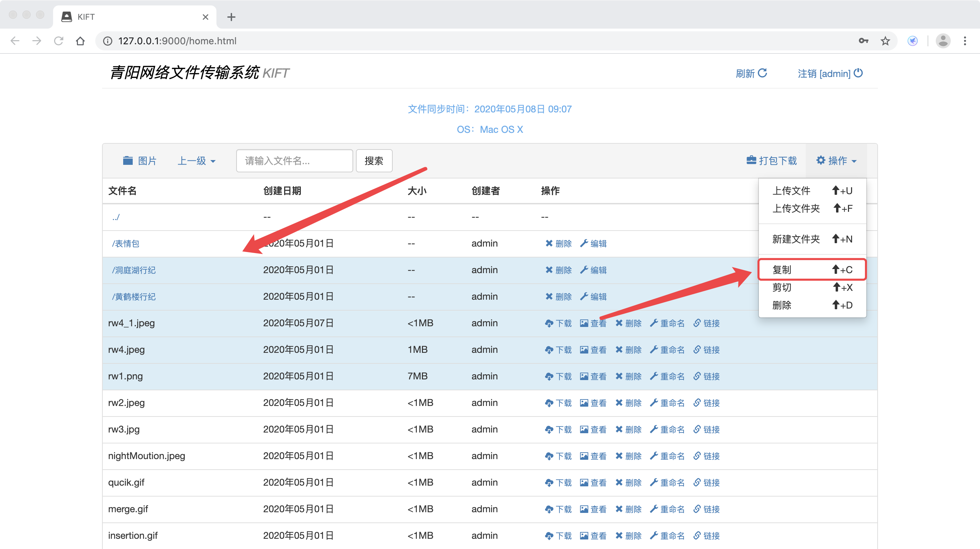
Task: Click the download icon for rw2.jpeg
Action: (x=549, y=403)
